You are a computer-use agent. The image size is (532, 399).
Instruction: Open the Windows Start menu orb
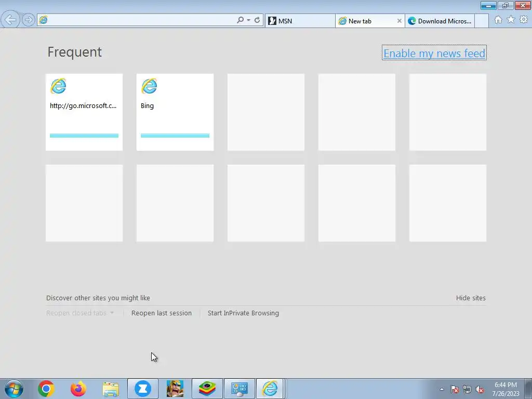pos(14,389)
